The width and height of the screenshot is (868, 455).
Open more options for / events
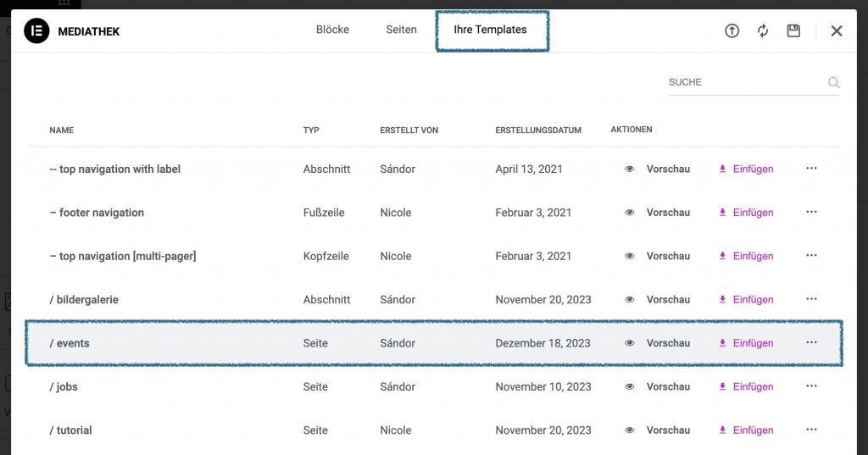811,342
